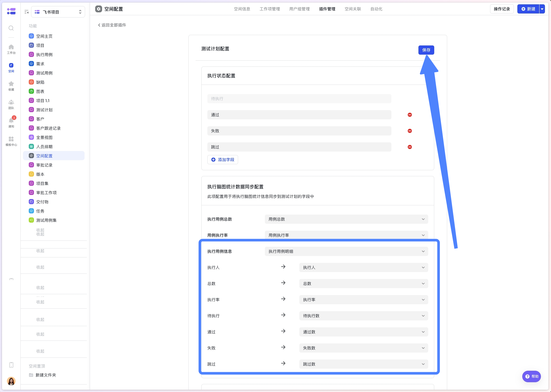Screen dimensions: 551x392
Task: Open 需求 in the sidebar
Action: click(x=54, y=64)
